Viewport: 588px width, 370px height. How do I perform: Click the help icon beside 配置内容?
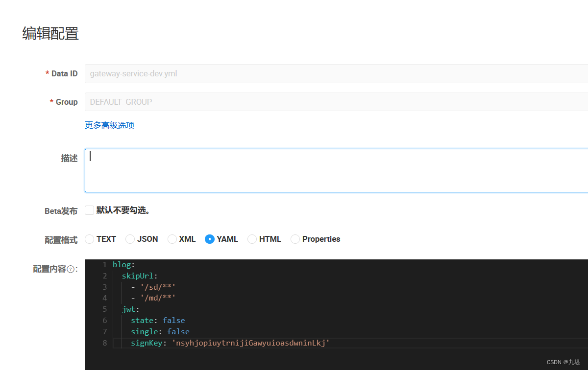click(71, 269)
